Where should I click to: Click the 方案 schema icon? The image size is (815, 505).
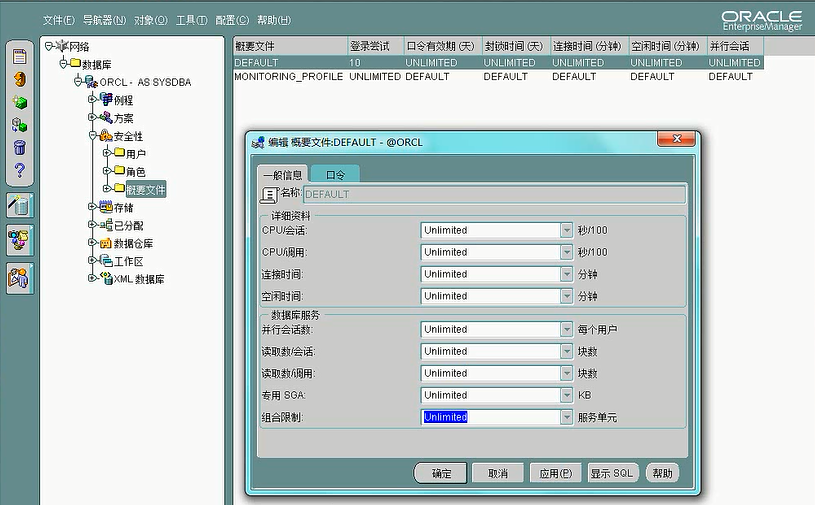[106, 117]
